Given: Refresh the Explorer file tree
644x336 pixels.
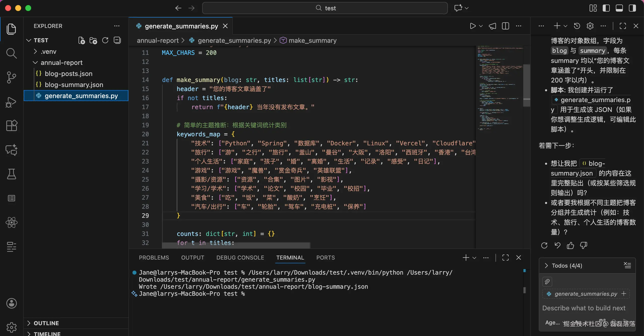Looking at the screenshot, I should 105,40.
